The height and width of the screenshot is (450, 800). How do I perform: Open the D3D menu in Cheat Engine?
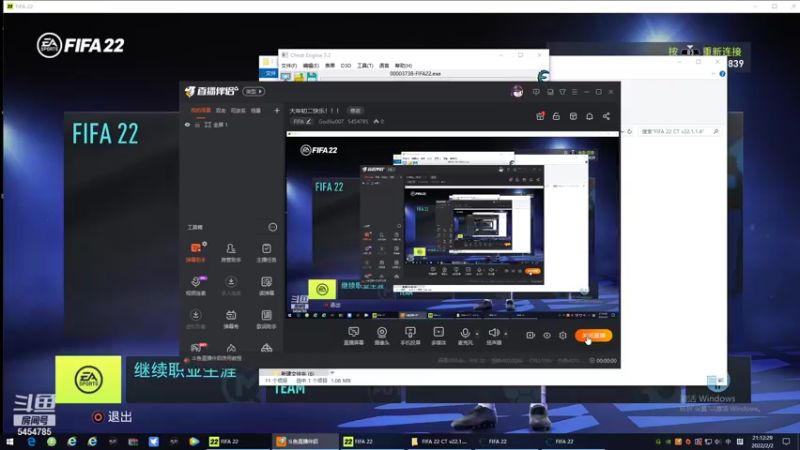(345, 65)
